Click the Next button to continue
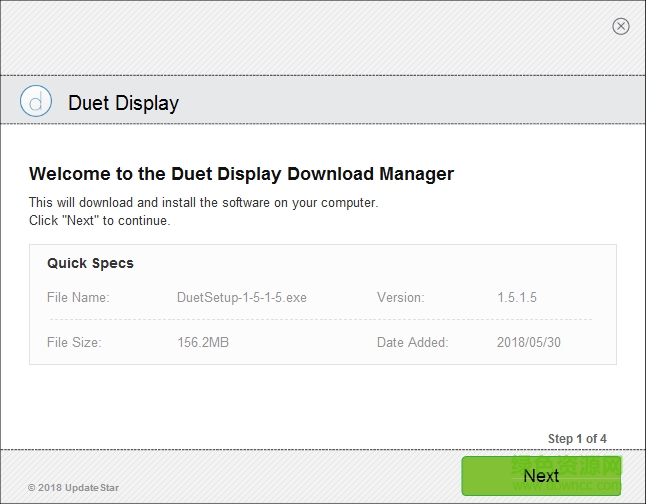Screen dimensions: 646x504 [541, 476]
